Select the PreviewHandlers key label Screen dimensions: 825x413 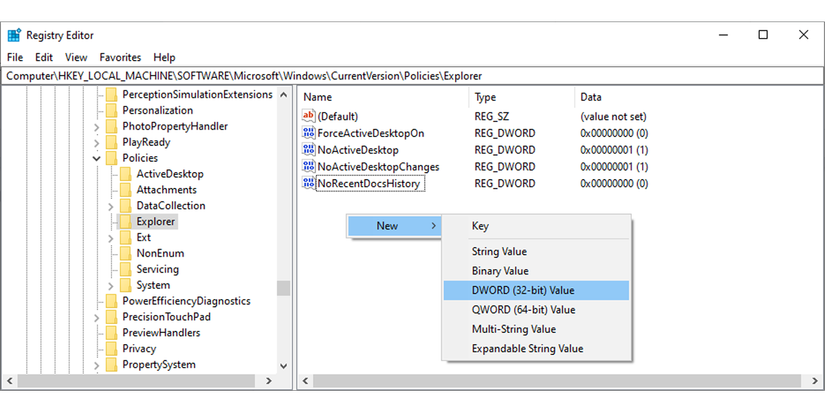tap(161, 333)
